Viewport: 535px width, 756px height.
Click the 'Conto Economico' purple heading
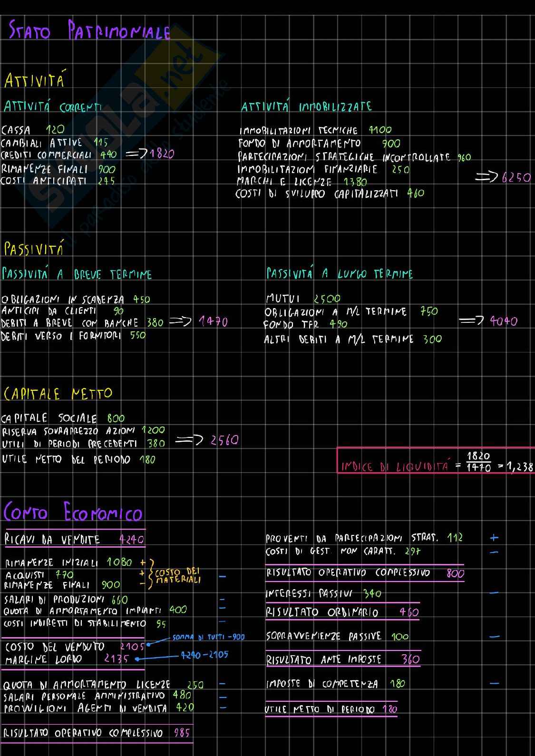[x=73, y=513]
